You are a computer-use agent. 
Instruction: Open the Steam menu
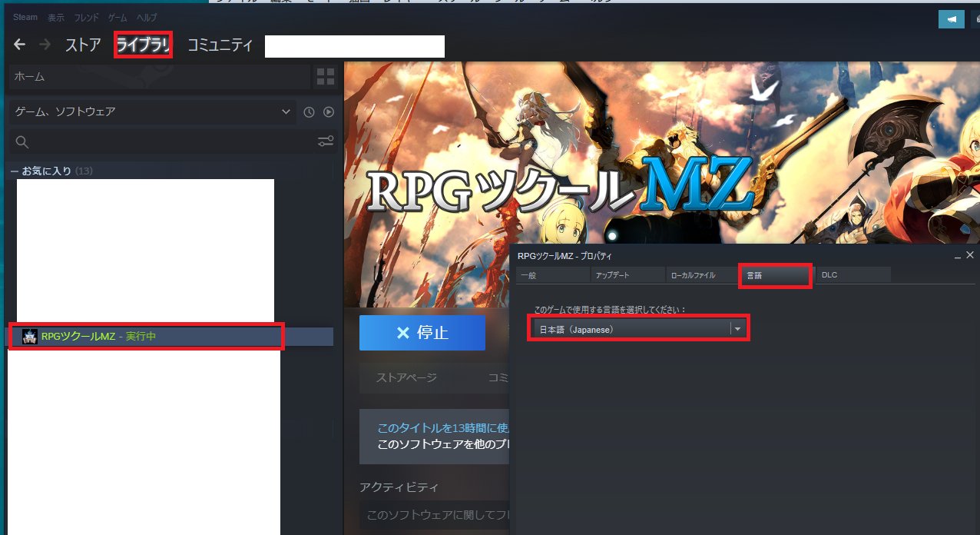click(x=25, y=17)
